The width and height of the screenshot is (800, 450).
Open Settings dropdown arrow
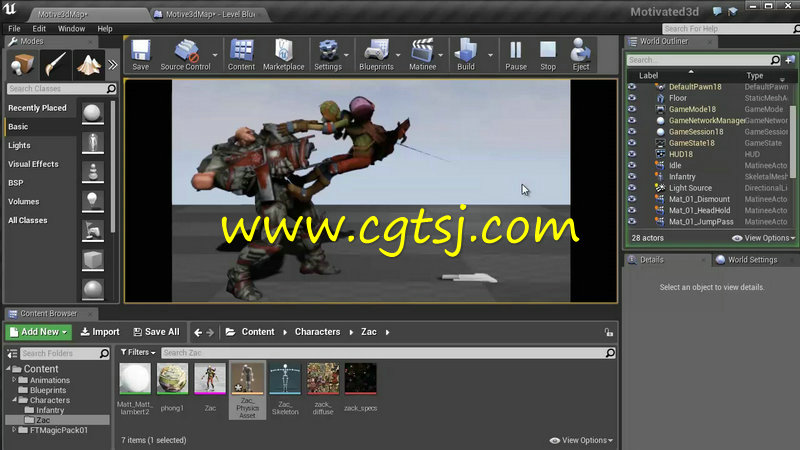click(346, 55)
